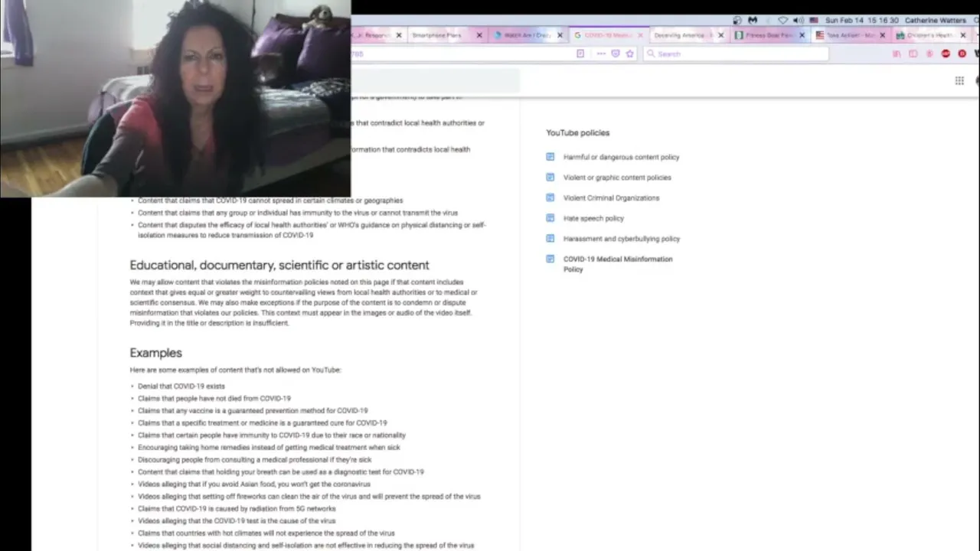Click the 'Discouraging people from consulting' line
980x551 pixels.
(x=255, y=460)
